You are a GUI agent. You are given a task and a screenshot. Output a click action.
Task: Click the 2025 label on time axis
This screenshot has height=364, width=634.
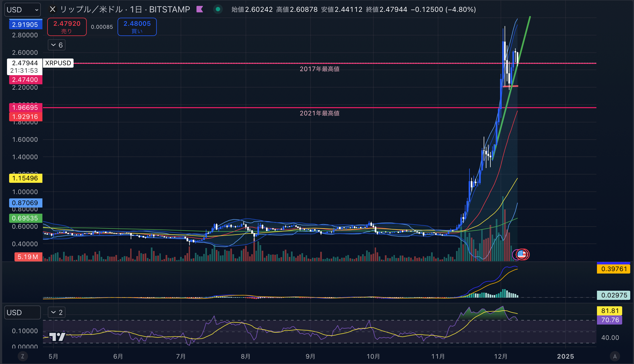point(566,356)
